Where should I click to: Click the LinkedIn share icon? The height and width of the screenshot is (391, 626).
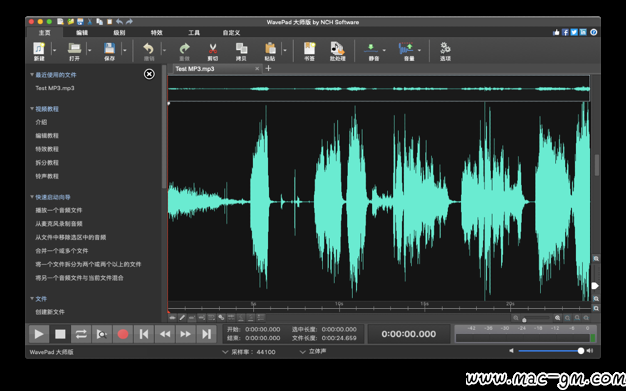[583, 32]
